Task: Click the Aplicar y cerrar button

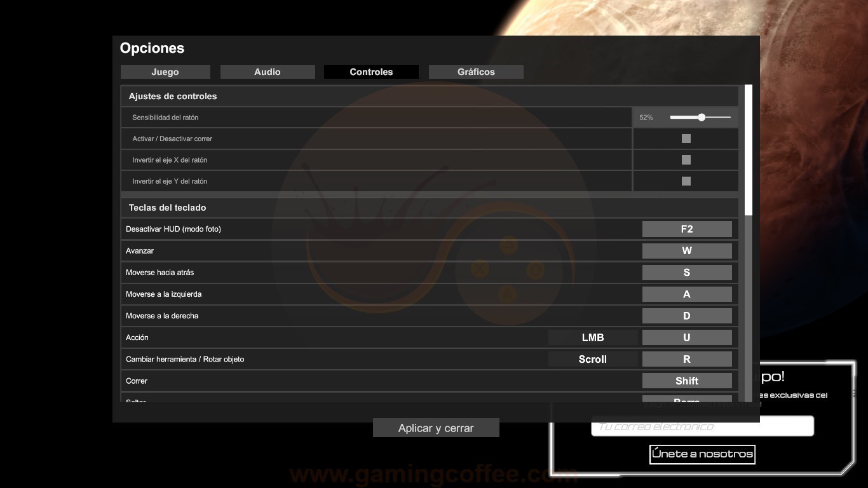Action: point(436,428)
